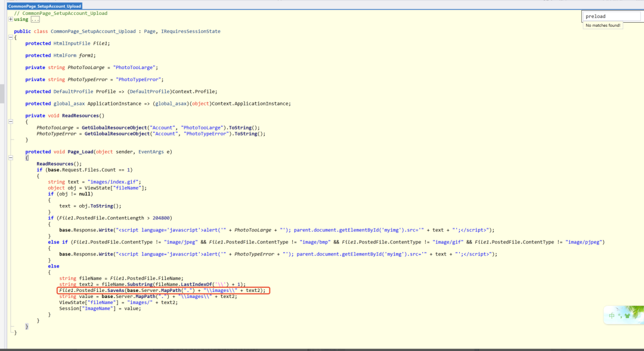The height and width of the screenshot is (351, 644).
Task: Click the text2 variable declaration
Action: coord(86,284)
